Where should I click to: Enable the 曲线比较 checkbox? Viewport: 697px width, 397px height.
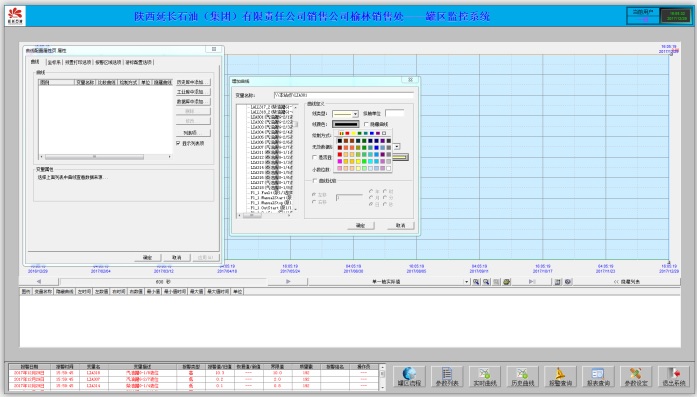point(315,180)
